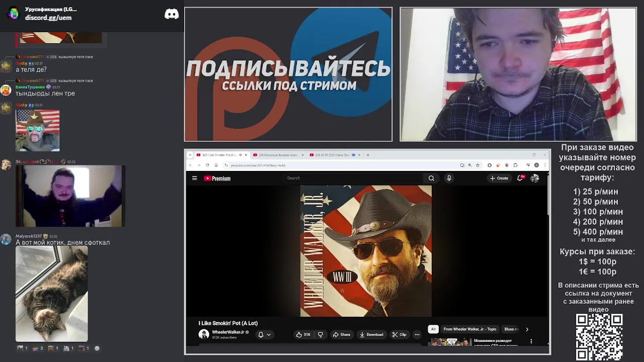Bookmark the page with star icon
Viewport: 644px width, 362px height.
[477, 165]
